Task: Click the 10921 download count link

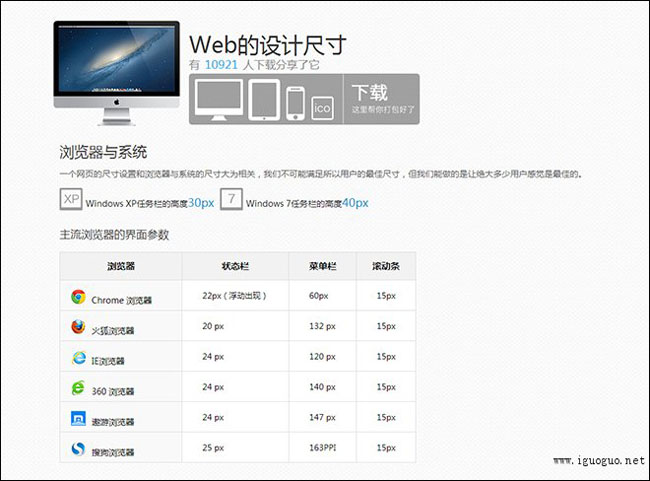Action: pyautogui.click(x=221, y=64)
